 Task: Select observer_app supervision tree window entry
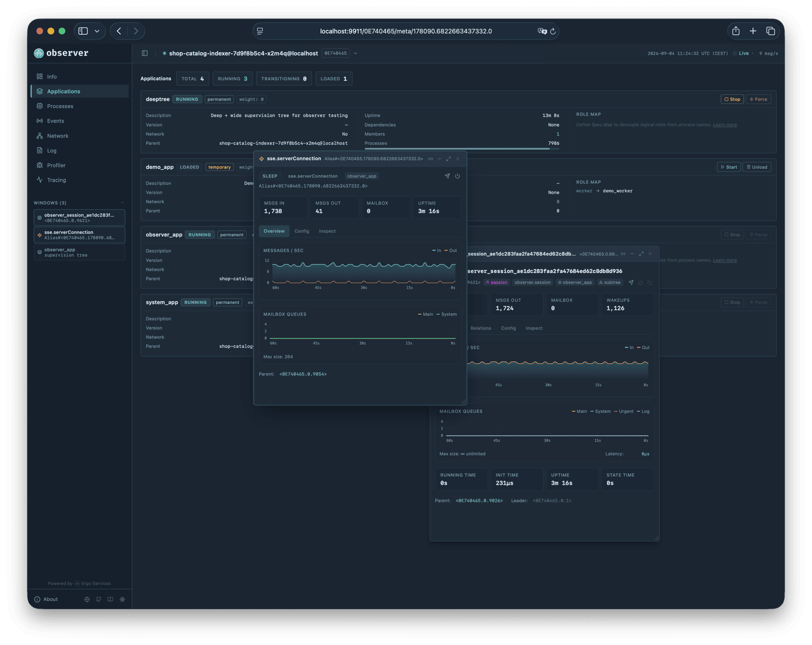(x=79, y=252)
